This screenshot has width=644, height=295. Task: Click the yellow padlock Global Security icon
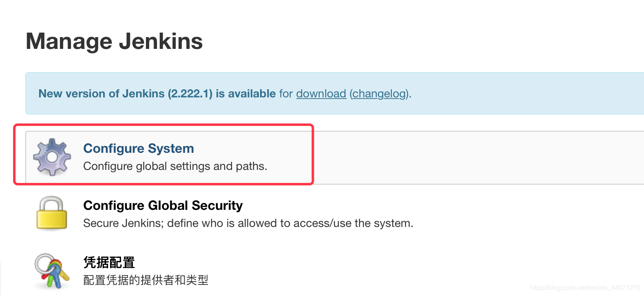52,213
